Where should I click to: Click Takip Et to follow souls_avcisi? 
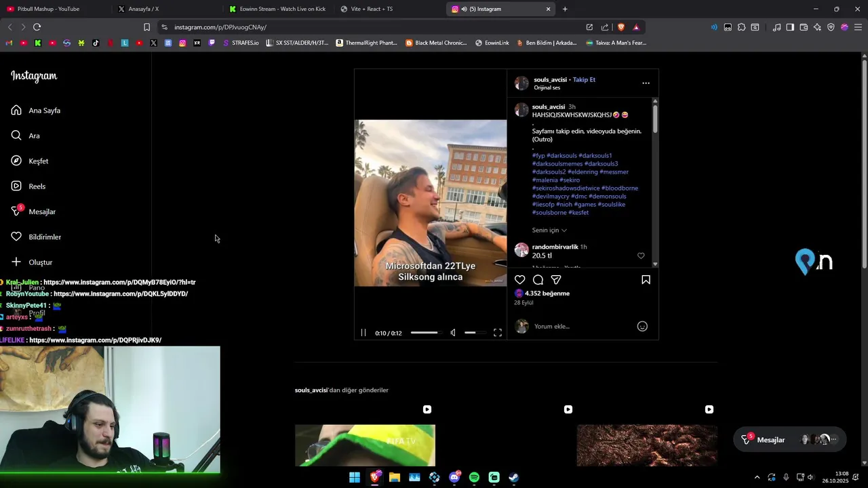pos(584,79)
